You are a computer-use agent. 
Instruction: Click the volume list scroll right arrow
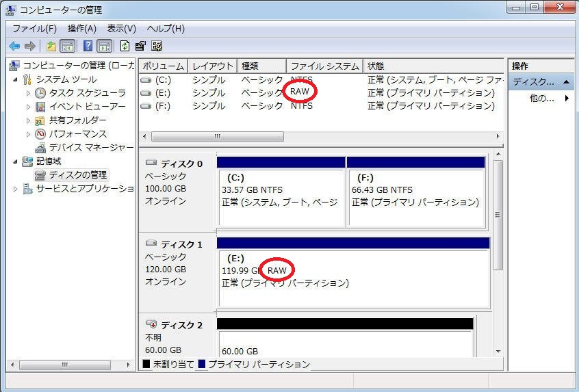498,137
